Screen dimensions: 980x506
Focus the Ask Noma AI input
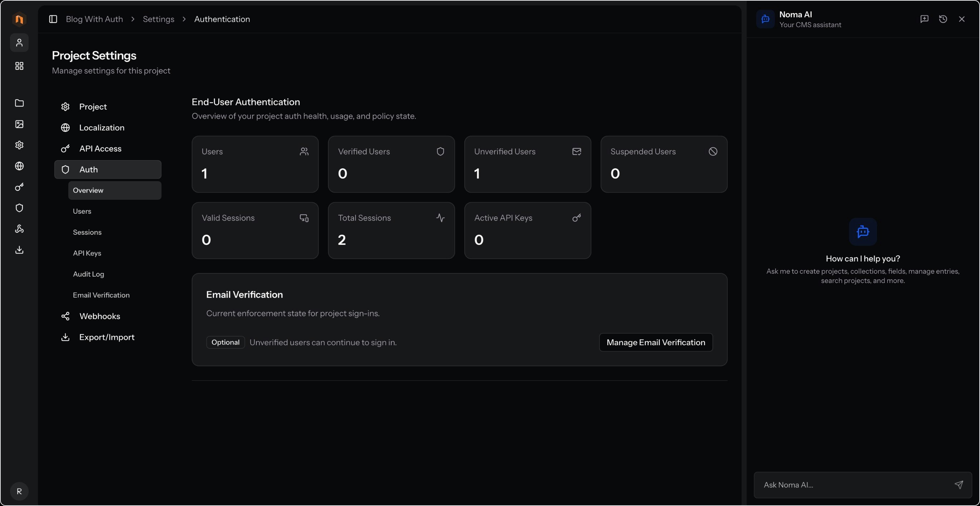[852, 485]
